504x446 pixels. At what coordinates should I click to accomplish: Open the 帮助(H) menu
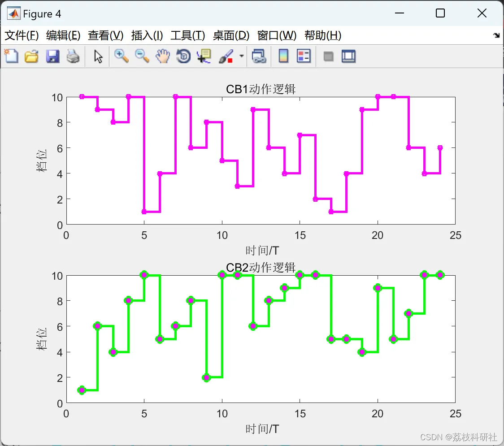tap(323, 35)
